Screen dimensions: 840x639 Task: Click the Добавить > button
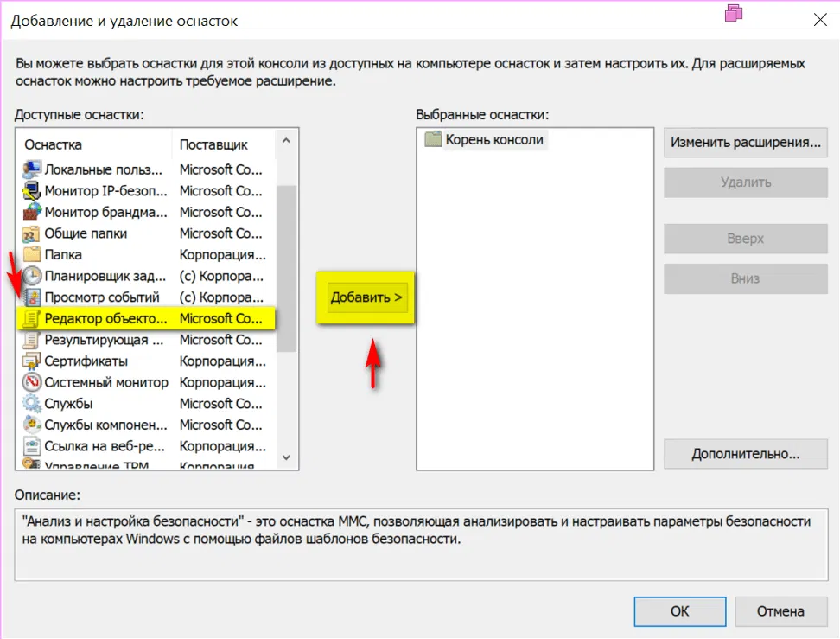click(x=366, y=297)
